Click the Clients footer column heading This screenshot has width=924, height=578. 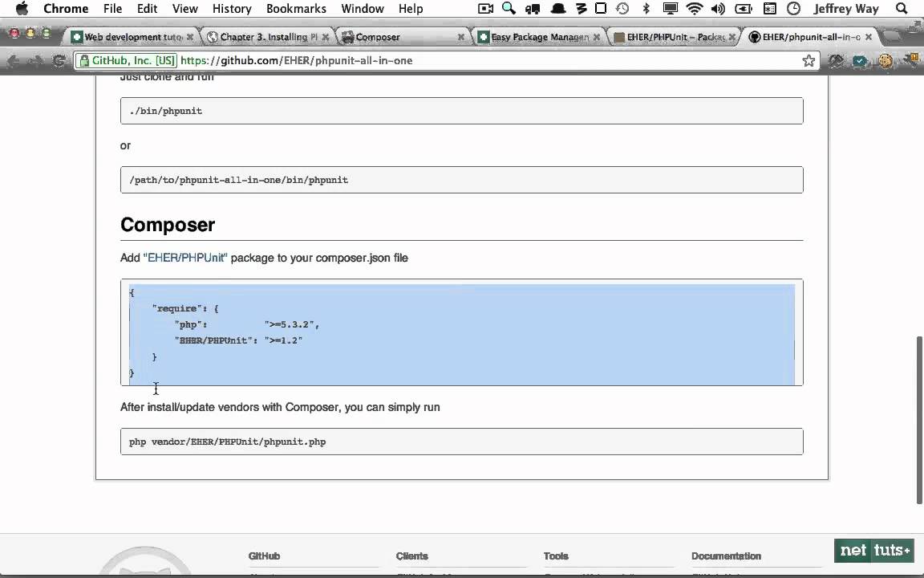[x=412, y=556]
